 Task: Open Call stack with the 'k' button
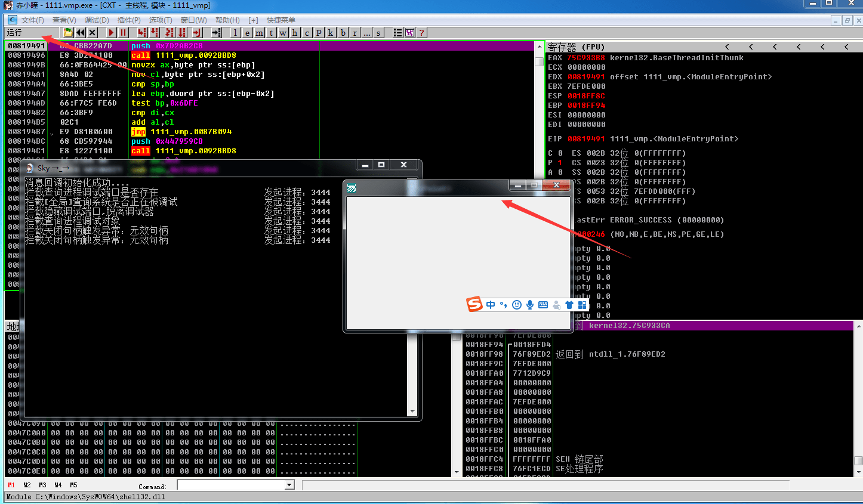[x=331, y=33]
